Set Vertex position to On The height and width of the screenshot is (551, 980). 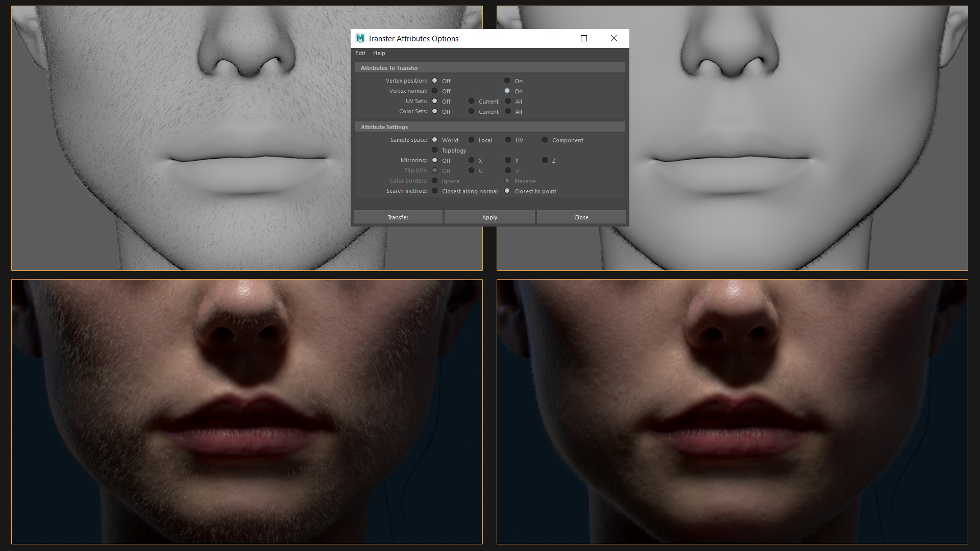(x=507, y=81)
